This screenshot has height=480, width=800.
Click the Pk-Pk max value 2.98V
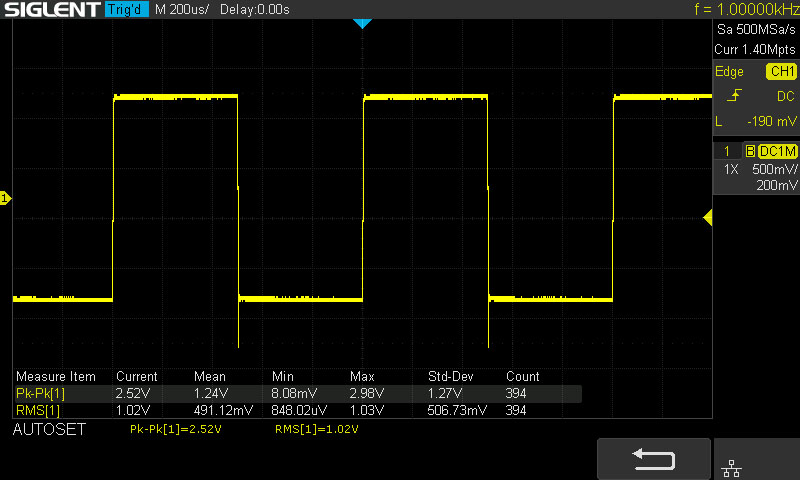pyautogui.click(x=367, y=393)
